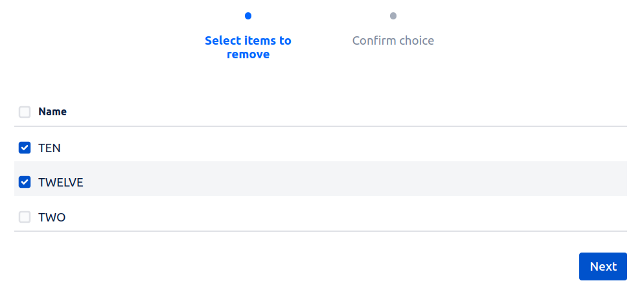Uncheck the TWELVE checkbox

pos(25,183)
